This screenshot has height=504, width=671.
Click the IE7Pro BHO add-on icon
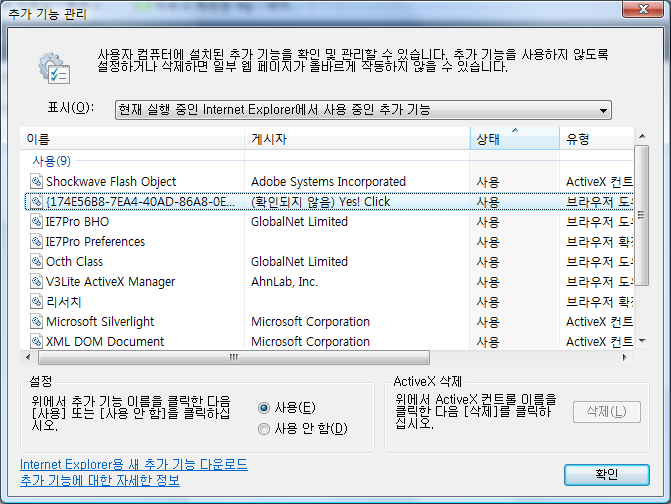point(36,222)
